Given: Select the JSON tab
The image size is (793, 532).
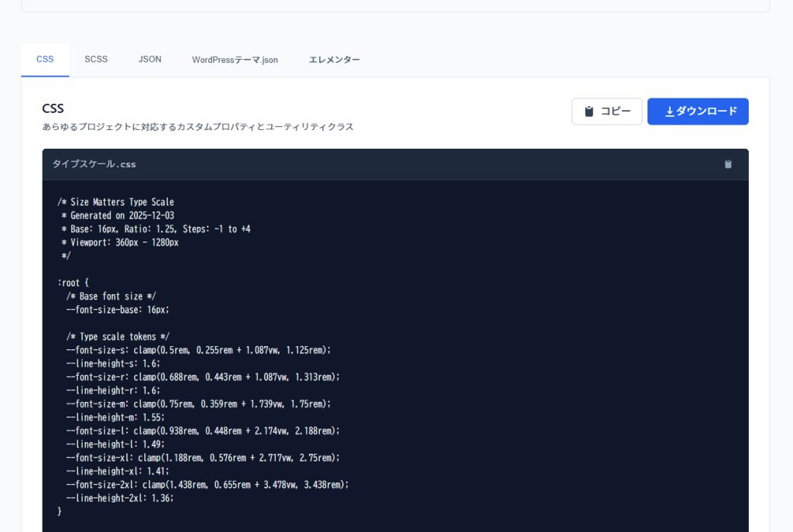Looking at the screenshot, I should [150, 60].
